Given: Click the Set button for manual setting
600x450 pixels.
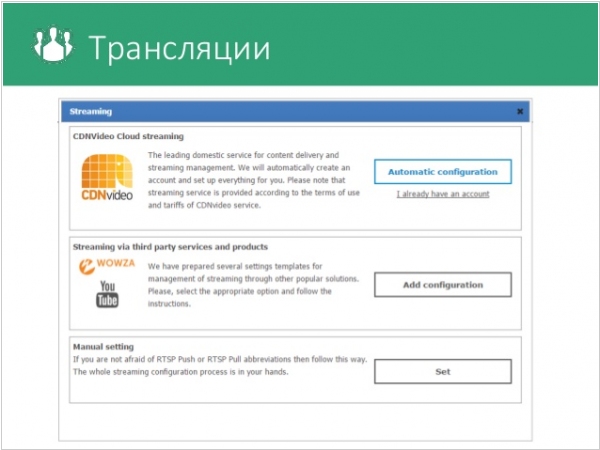Looking at the screenshot, I should pos(443,372).
